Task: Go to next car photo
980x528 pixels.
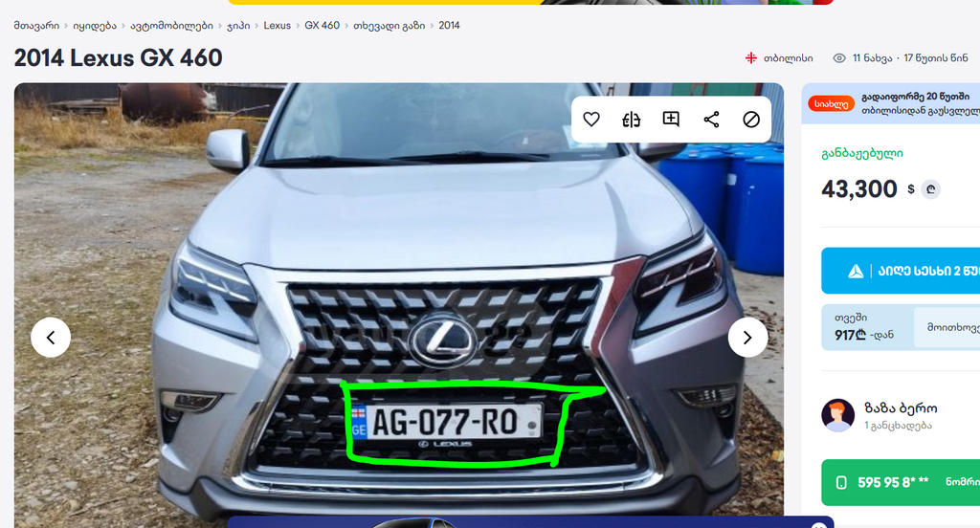Action: point(747,338)
